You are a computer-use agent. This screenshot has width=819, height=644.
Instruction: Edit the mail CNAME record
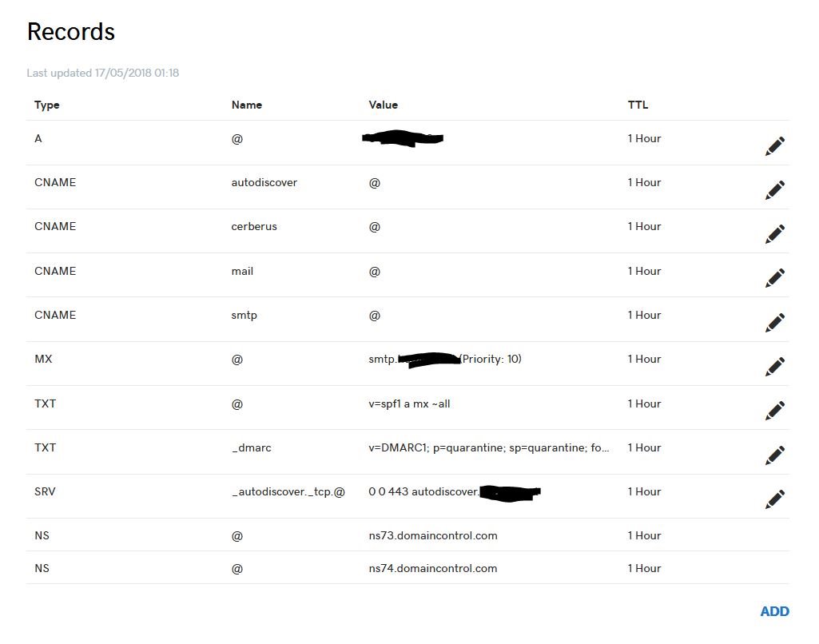[775, 278]
